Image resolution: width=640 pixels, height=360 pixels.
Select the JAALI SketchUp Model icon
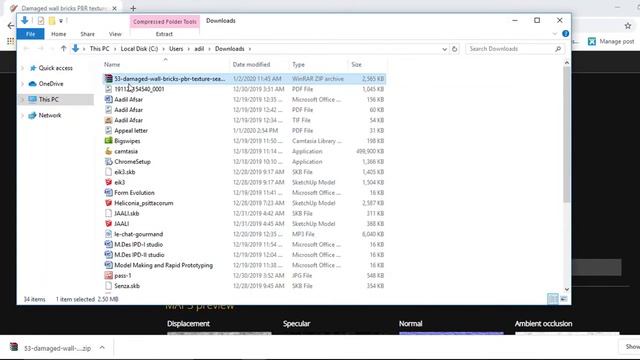click(x=108, y=224)
